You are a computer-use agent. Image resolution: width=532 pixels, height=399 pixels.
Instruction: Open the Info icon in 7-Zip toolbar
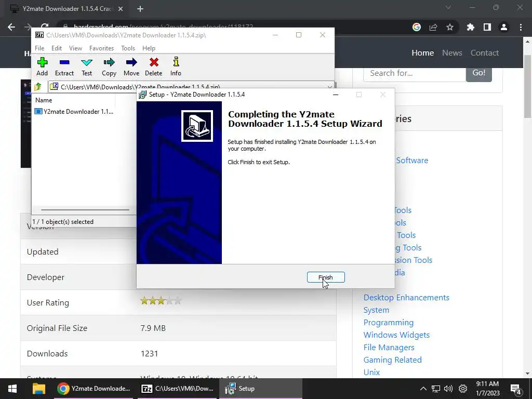[x=176, y=62]
